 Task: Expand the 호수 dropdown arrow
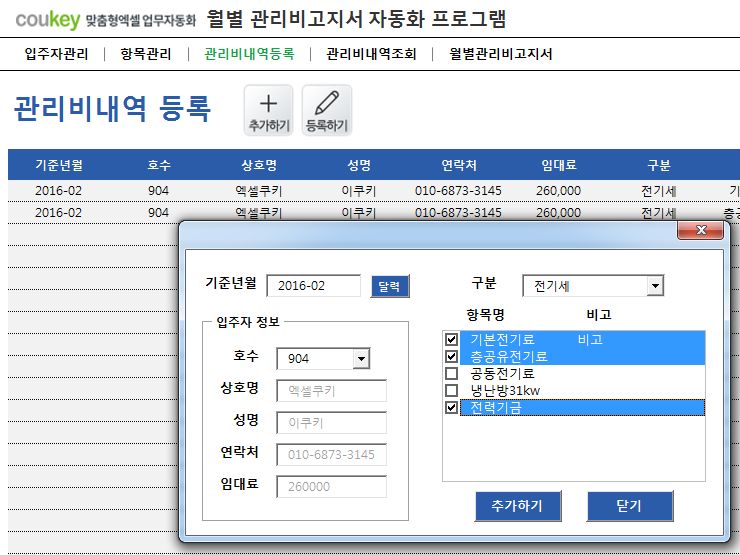(x=361, y=359)
